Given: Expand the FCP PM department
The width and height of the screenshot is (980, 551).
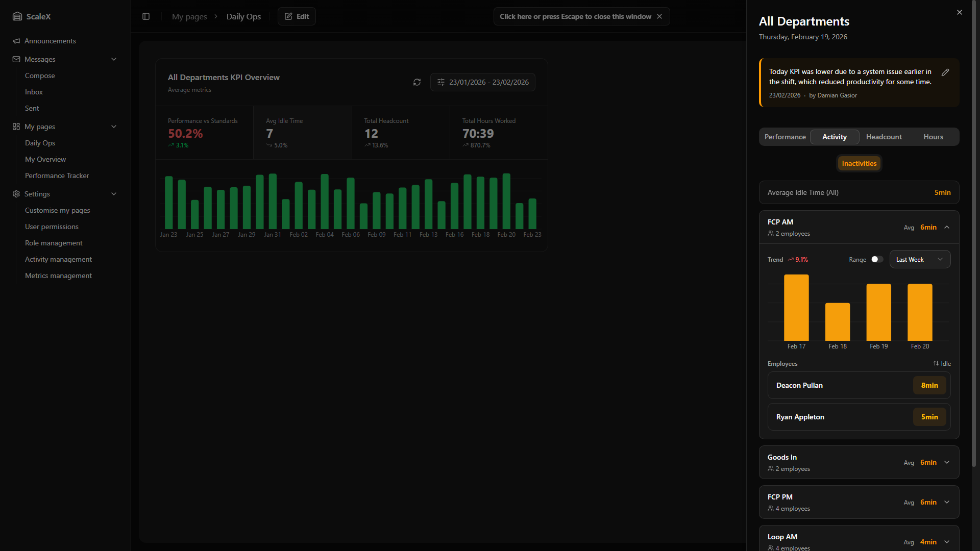Looking at the screenshot, I should tap(947, 503).
